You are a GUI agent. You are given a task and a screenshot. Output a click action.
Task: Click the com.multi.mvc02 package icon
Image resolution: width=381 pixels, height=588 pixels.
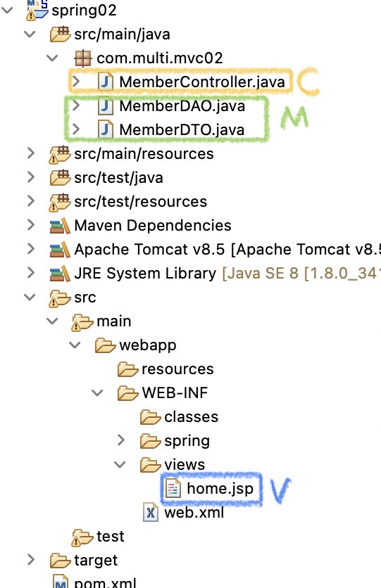click(x=83, y=58)
